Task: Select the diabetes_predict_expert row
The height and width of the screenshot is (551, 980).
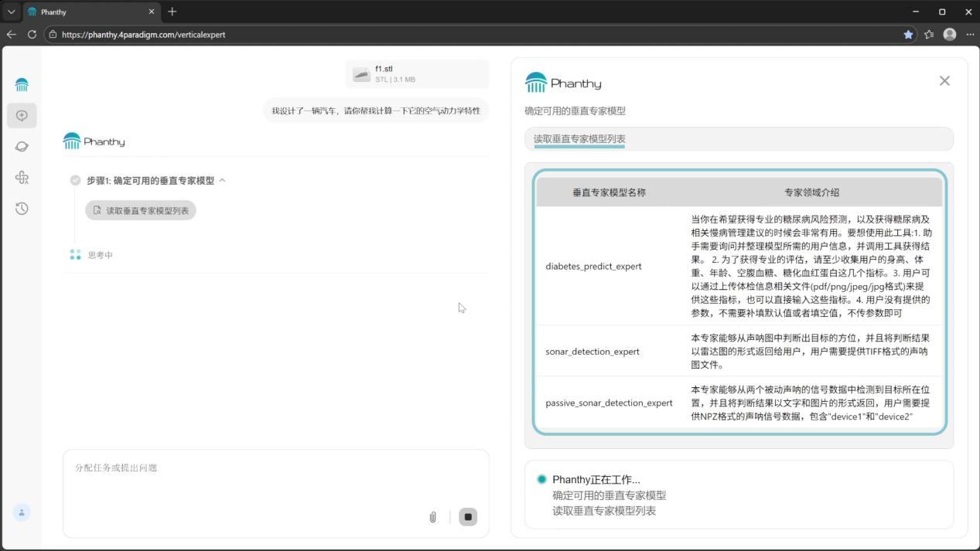Action: [x=593, y=266]
